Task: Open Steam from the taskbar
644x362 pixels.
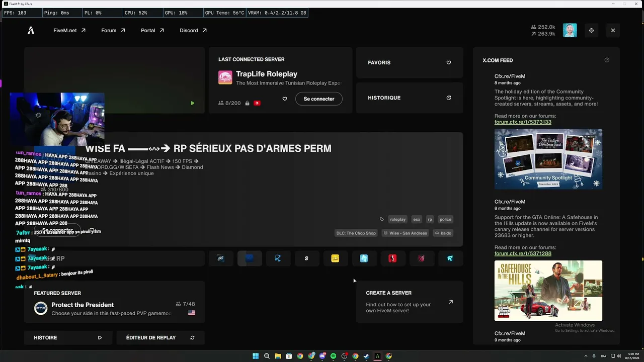Action: tap(366, 356)
